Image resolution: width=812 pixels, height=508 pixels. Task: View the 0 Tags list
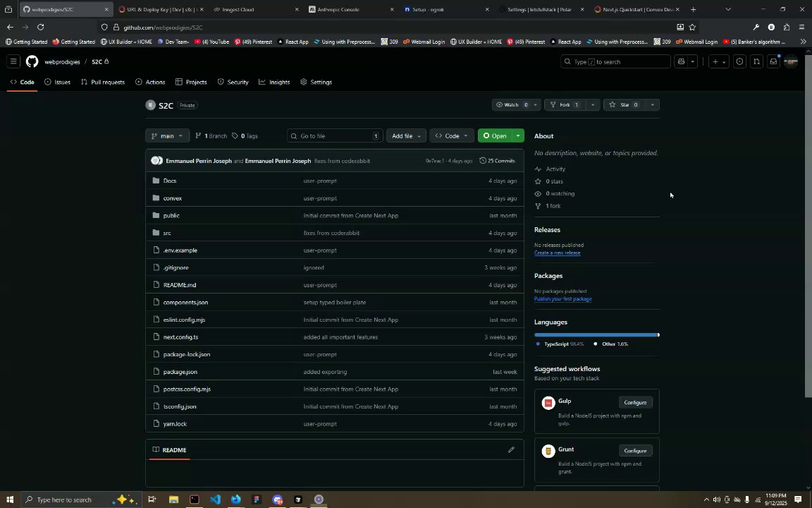(245, 135)
